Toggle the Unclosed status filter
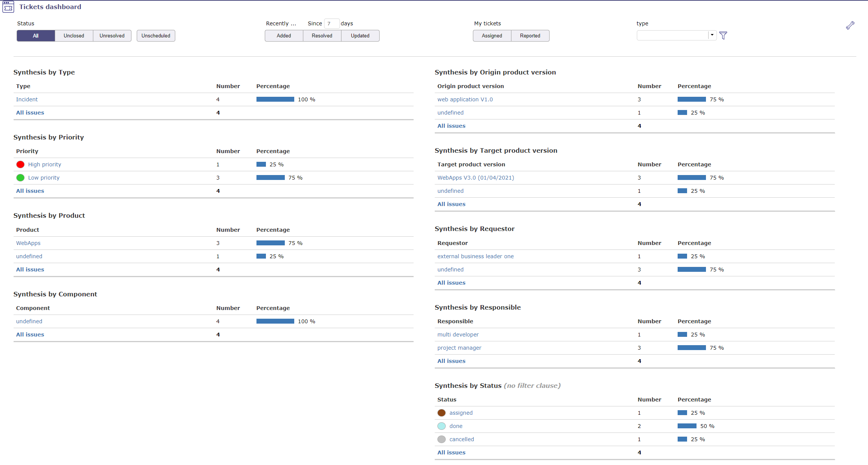The image size is (868, 465). click(x=74, y=36)
